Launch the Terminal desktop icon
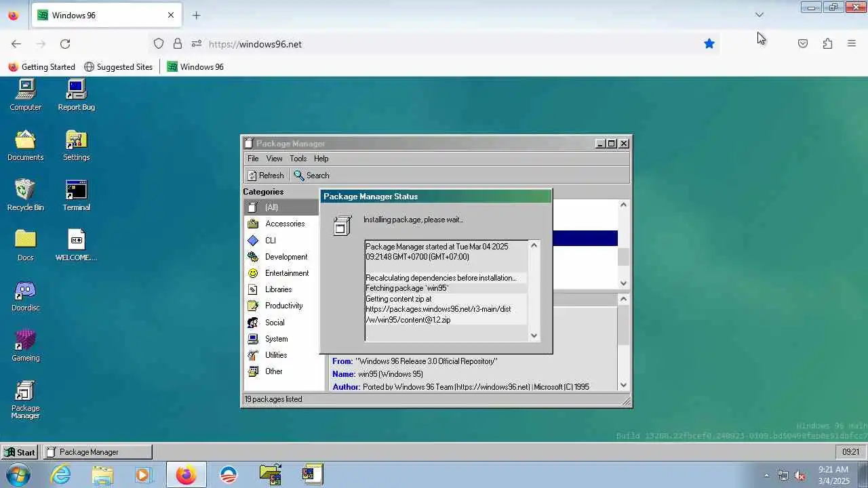Screen dimensions: 868x488 [76, 195]
